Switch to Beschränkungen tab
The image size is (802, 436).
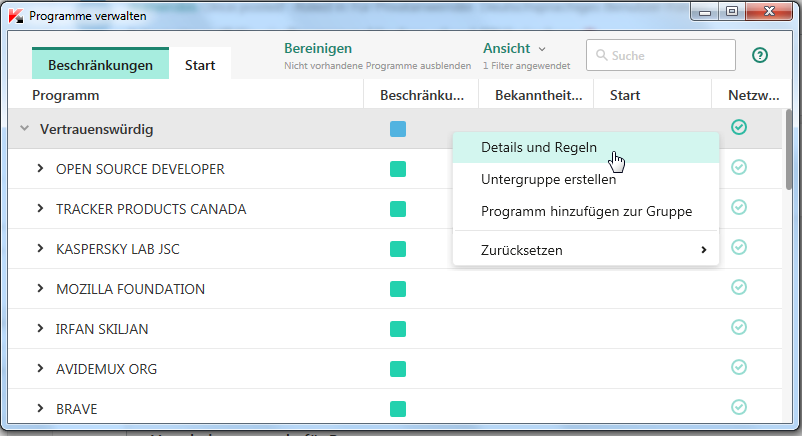[x=100, y=64]
